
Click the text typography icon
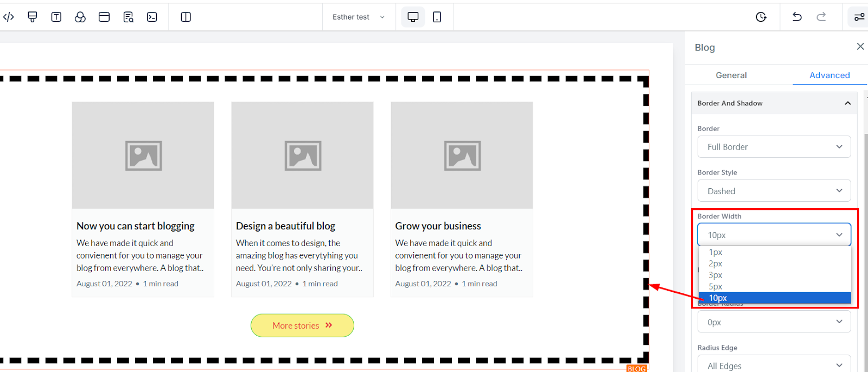(56, 17)
